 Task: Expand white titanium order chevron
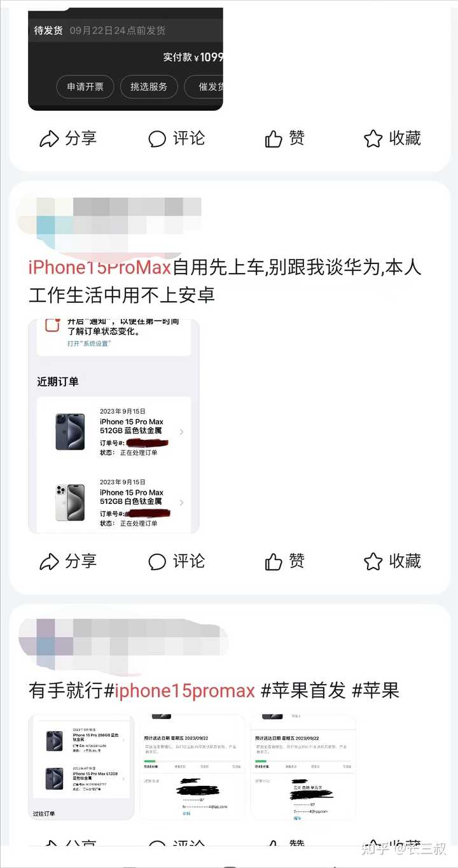pos(181,503)
